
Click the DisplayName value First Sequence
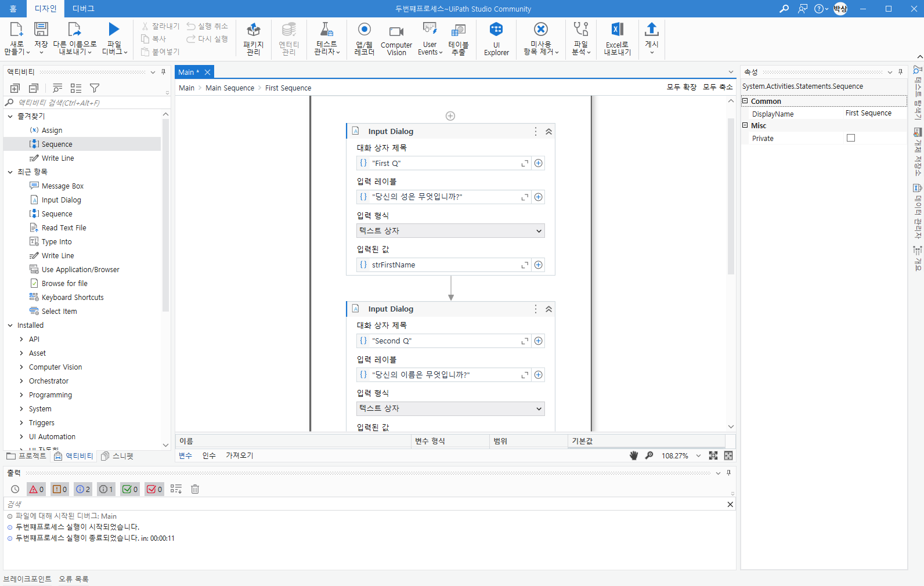(868, 113)
